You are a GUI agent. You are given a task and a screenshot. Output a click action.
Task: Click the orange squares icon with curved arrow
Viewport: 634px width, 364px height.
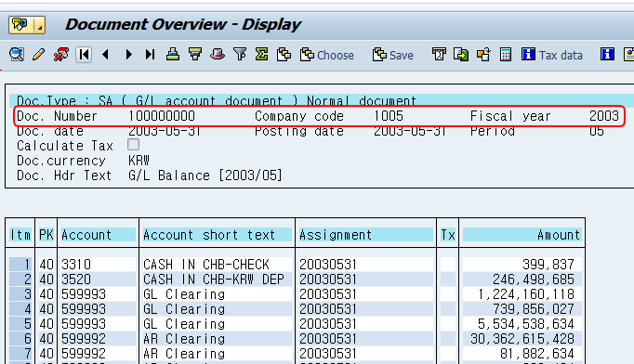(483, 55)
